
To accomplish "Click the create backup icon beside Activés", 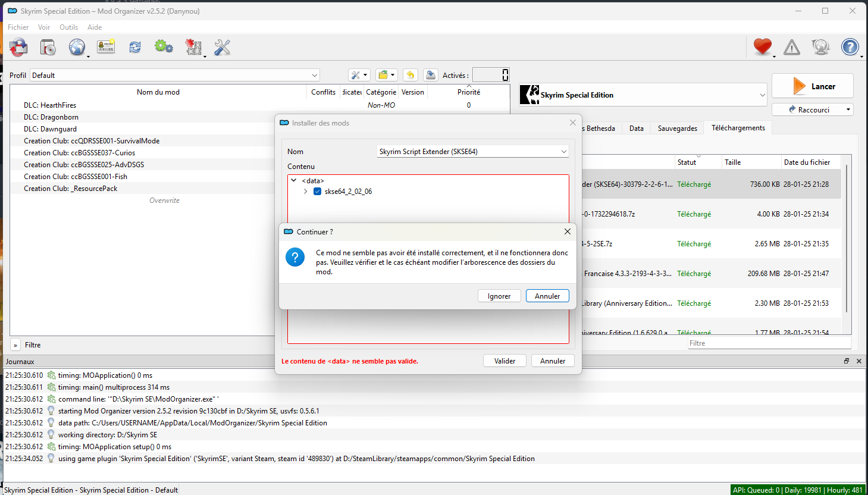I will click(x=431, y=75).
